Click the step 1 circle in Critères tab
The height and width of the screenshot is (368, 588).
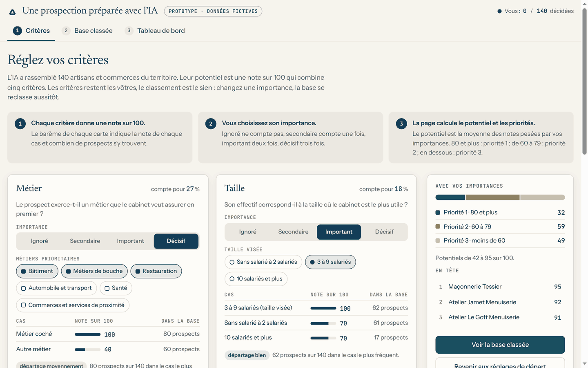(x=17, y=31)
